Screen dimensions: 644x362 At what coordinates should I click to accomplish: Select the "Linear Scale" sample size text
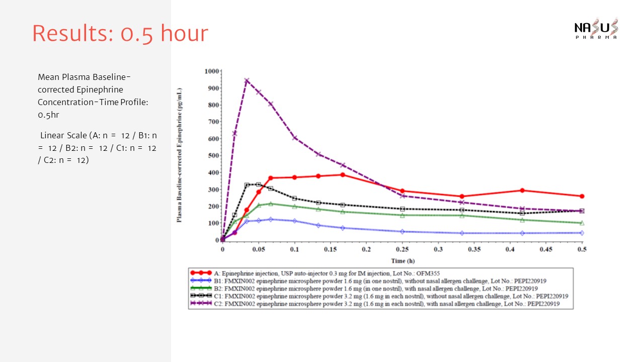pos(98,148)
